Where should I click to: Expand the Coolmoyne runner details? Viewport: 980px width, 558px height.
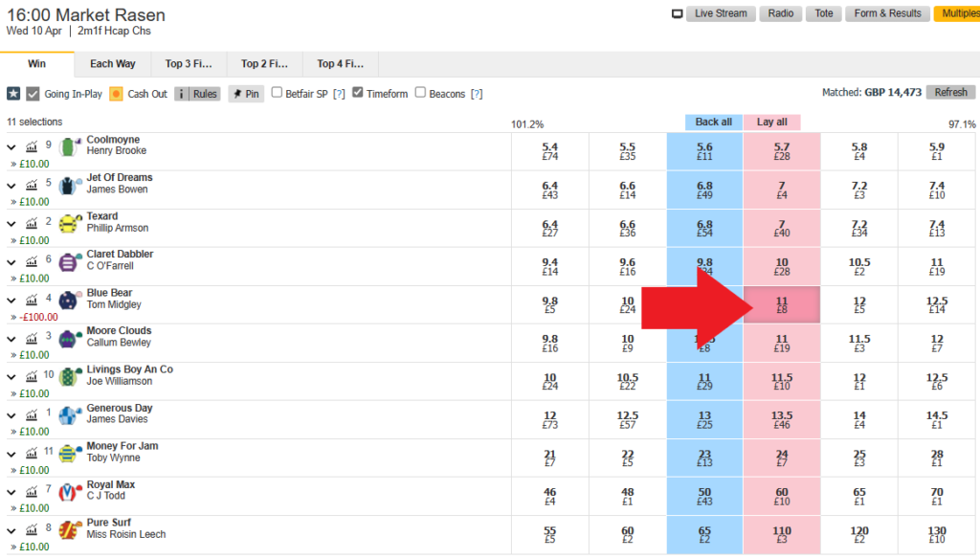[11, 147]
